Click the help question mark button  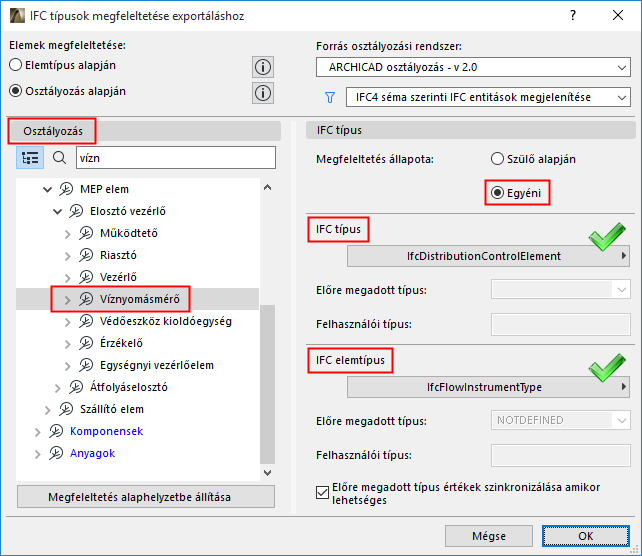tap(571, 17)
